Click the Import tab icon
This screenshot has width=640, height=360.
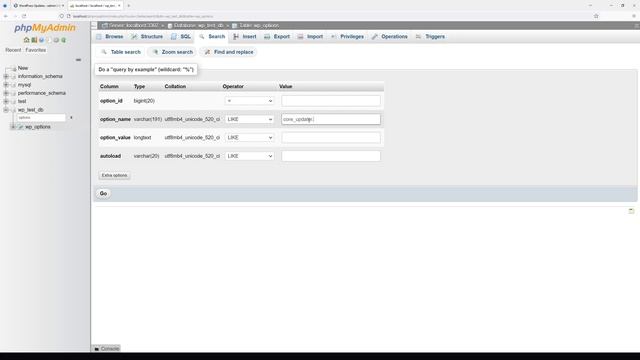[300, 37]
